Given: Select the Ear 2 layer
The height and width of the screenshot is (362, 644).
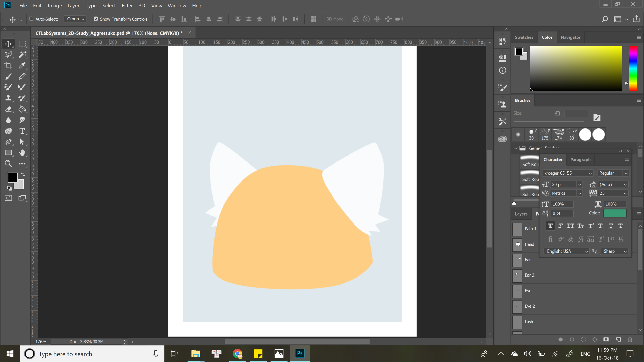Looking at the screenshot, I should [x=574, y=275].
